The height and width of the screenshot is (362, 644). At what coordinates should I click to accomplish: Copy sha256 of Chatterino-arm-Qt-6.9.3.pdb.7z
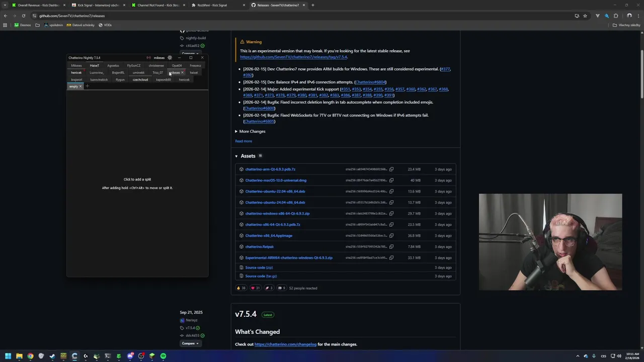pyautogui.click(x=391, y=169)
